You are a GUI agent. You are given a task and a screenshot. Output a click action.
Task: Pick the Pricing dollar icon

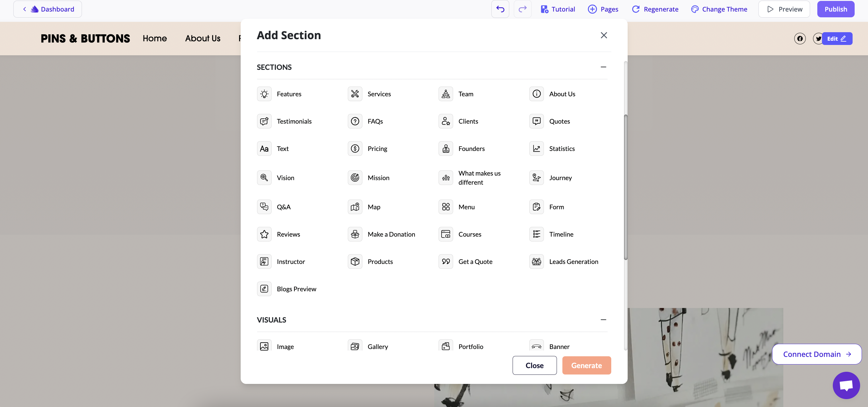355,148
